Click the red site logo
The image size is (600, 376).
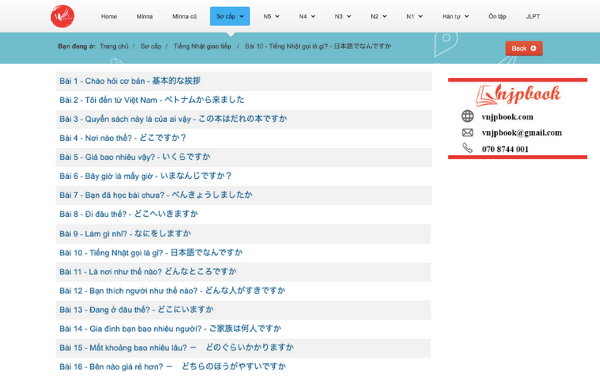[x=62, y=16]
